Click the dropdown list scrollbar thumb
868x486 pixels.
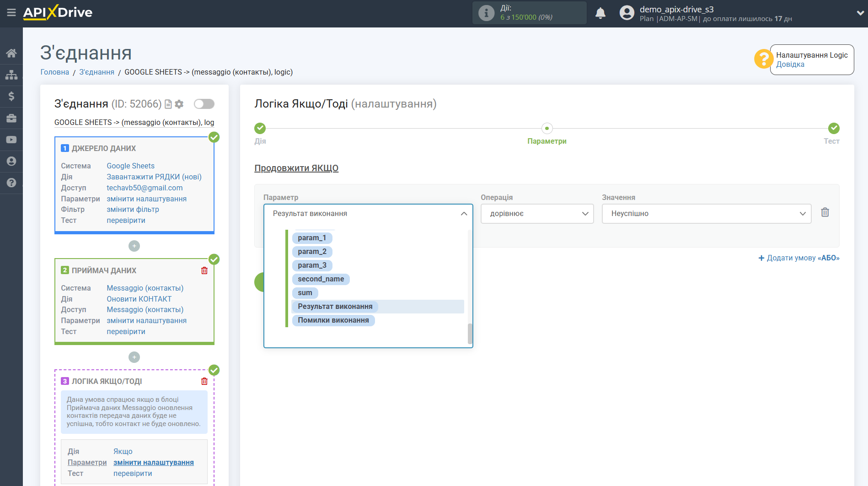pyautogui.click(x=470, y=334)
